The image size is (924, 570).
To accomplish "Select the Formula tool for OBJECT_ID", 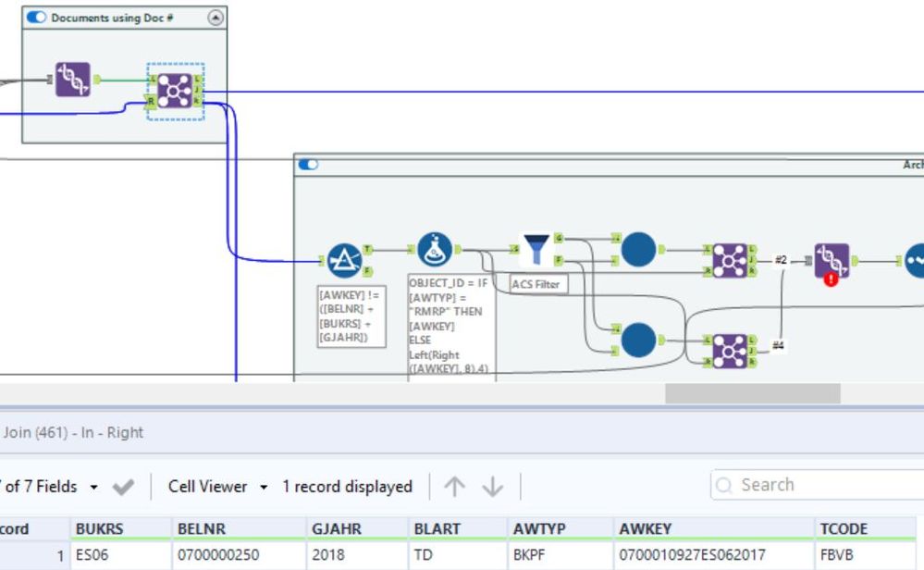I will pyautogui.click(x=435, y=249).
